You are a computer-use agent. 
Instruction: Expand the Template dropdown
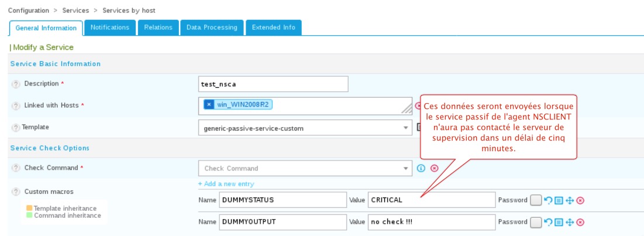coord(406,128)
